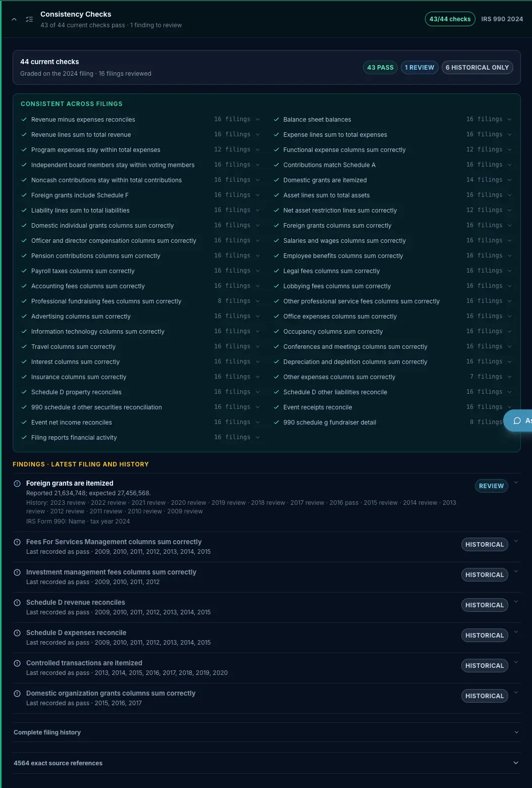Click check icon for Foreign grants include Schedule F

[x=24, y=195]
